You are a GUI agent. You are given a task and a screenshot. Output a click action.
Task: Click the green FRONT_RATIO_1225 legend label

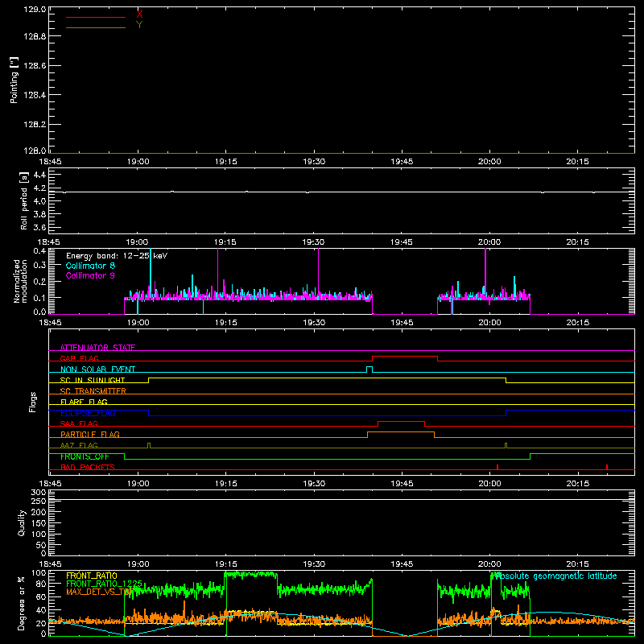point(105,584)
